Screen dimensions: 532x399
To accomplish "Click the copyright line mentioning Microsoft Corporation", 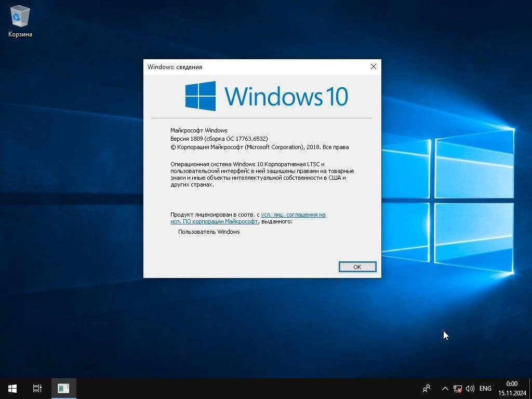I will click(260, 147).
